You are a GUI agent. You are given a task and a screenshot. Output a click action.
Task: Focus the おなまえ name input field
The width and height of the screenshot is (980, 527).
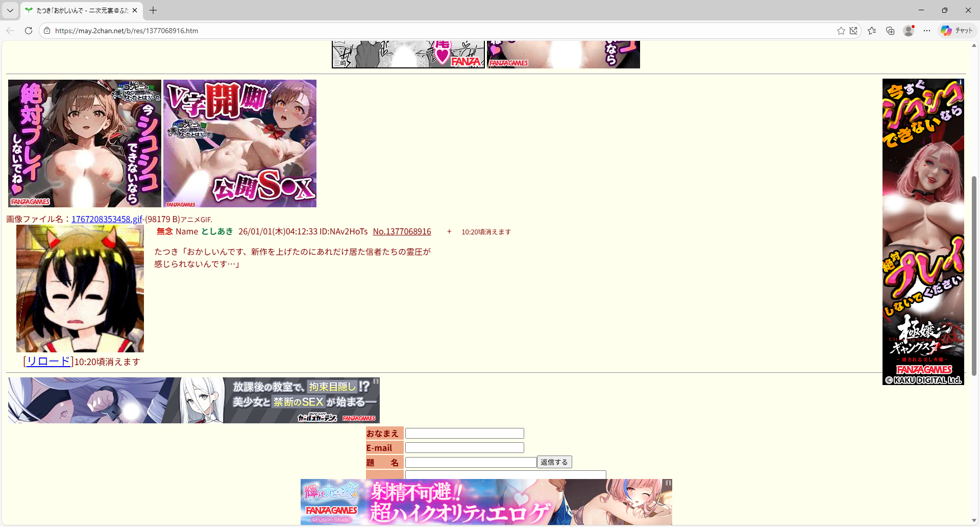pyautogui.click(x=464, y=434)
